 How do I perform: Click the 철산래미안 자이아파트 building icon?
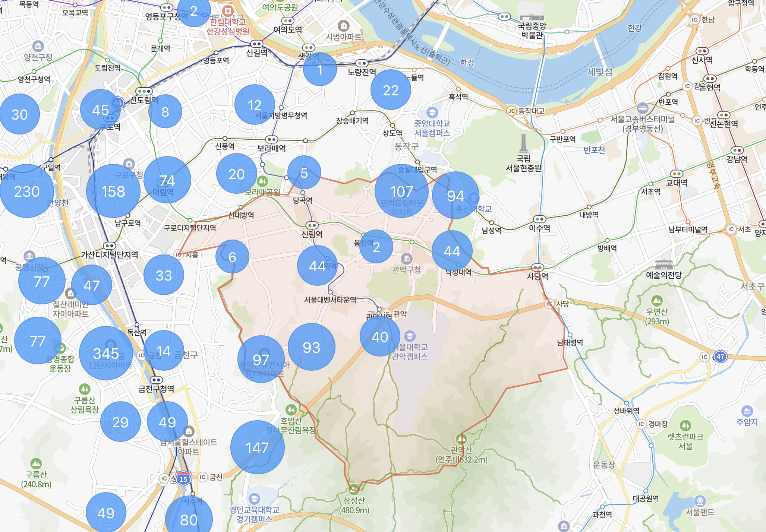point(70,293)
